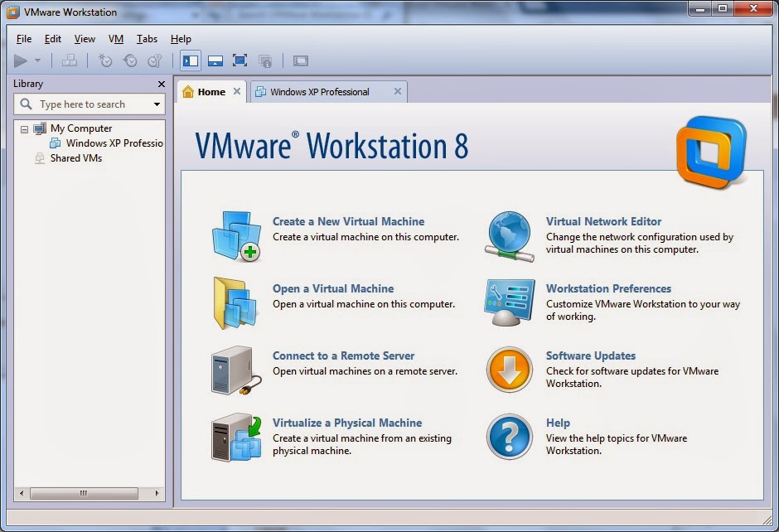Click the Create a New Virtual Machine link

[348, 221]
